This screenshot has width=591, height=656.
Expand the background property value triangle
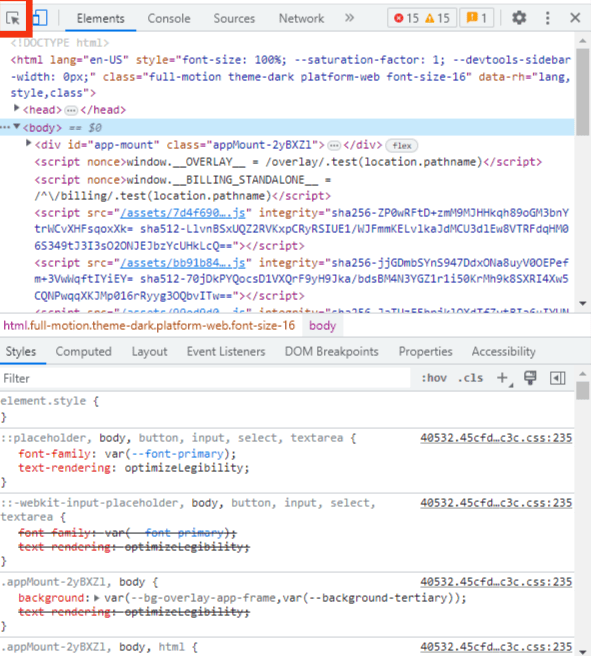click(97, 598)
